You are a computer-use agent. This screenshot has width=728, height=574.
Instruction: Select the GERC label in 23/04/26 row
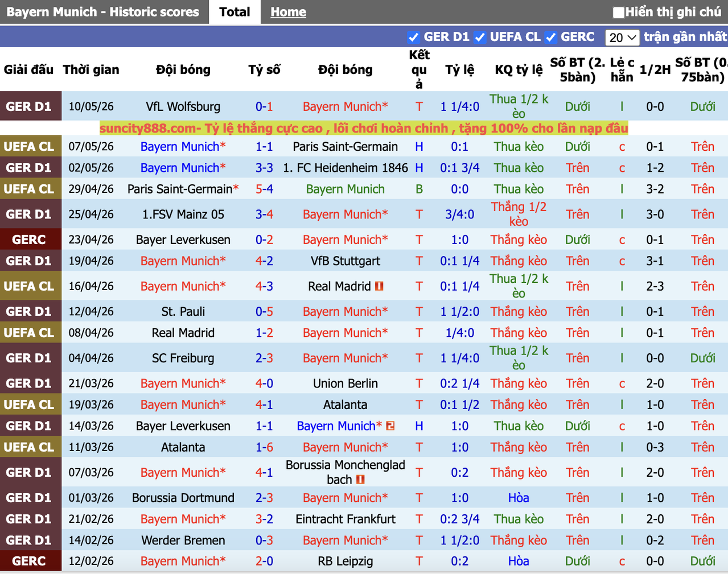28,239
